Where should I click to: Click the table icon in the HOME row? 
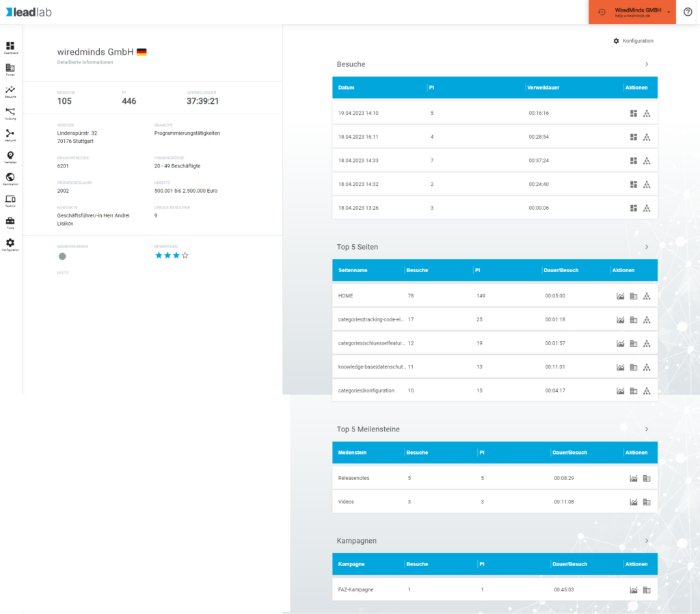634,296
